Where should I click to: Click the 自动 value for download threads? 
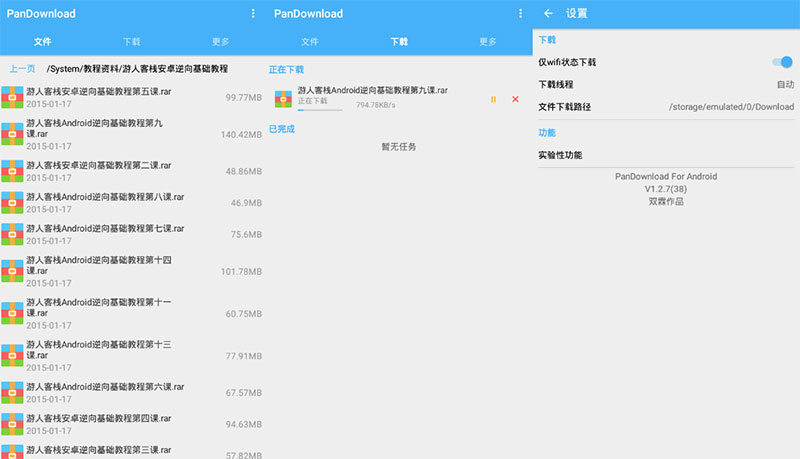(785, 85)
